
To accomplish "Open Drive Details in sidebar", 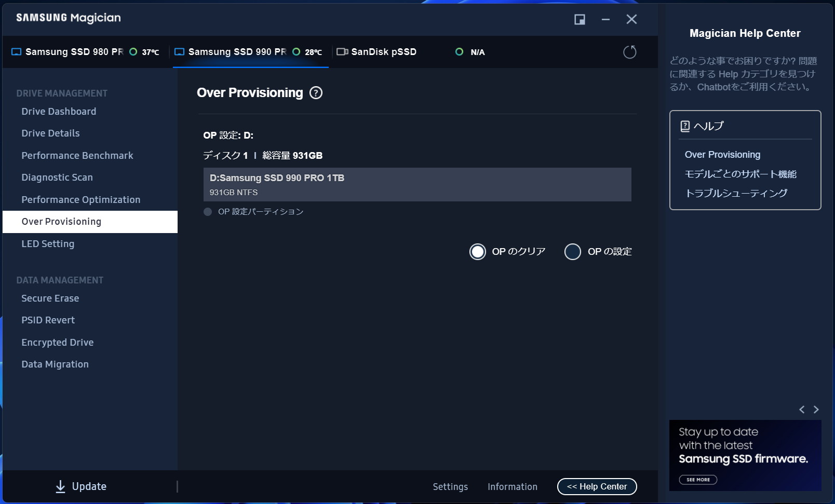I will click(x=50, y=133).
